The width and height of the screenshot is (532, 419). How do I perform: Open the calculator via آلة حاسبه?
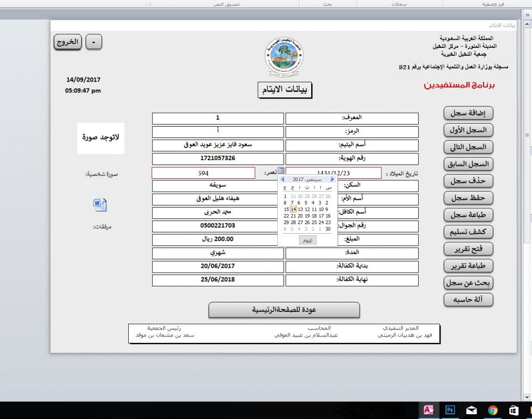click(468, 300)
